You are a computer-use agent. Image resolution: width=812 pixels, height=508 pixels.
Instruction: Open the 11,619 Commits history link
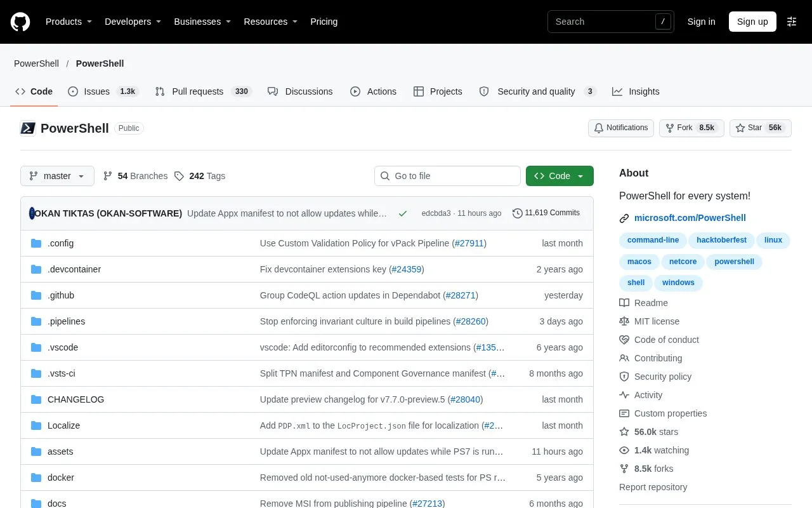[546, 213]
